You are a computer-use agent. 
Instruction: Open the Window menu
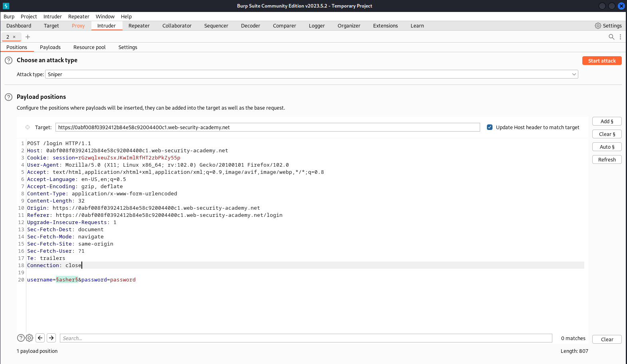click(105, 16)
